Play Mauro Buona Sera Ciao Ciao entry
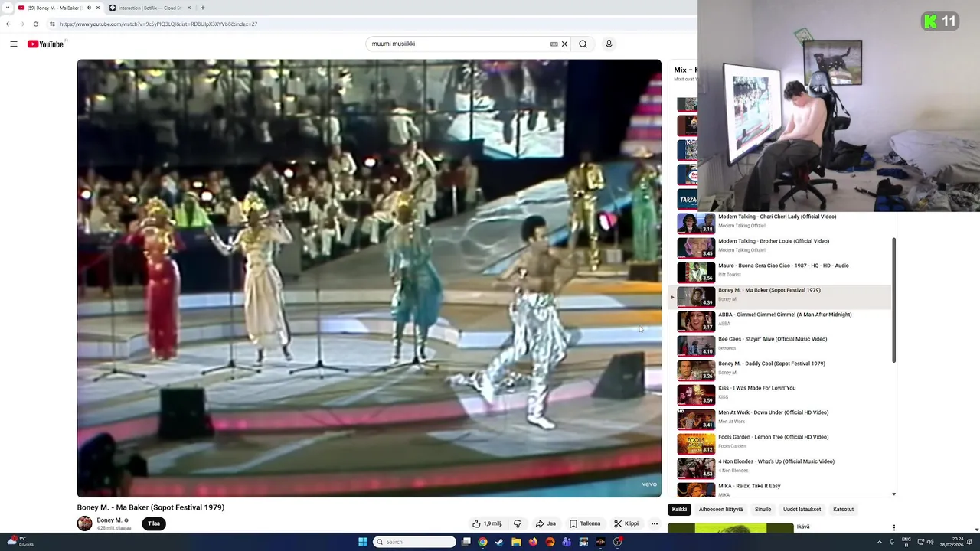The width and height of the screenshot is (980, 551). point(781,272)
